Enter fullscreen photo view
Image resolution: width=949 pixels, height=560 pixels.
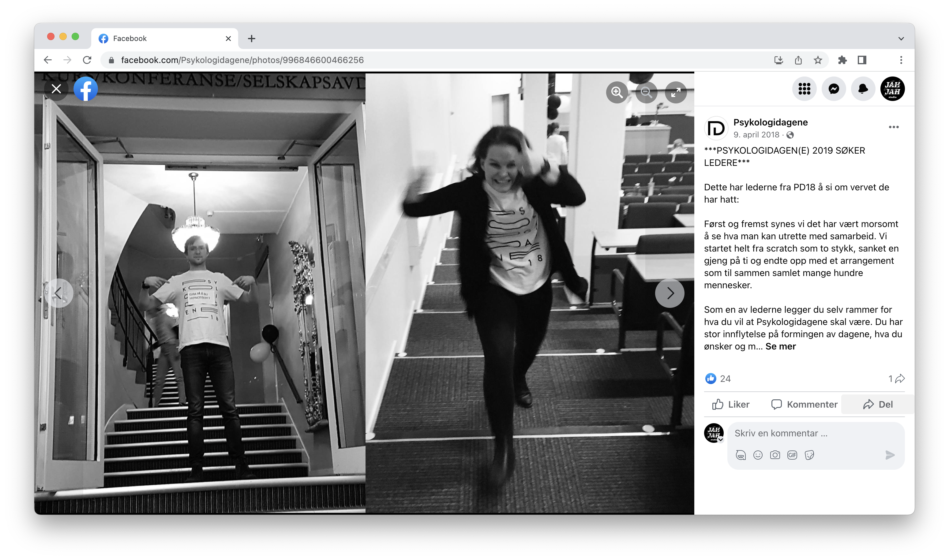[x=675, y=92]
